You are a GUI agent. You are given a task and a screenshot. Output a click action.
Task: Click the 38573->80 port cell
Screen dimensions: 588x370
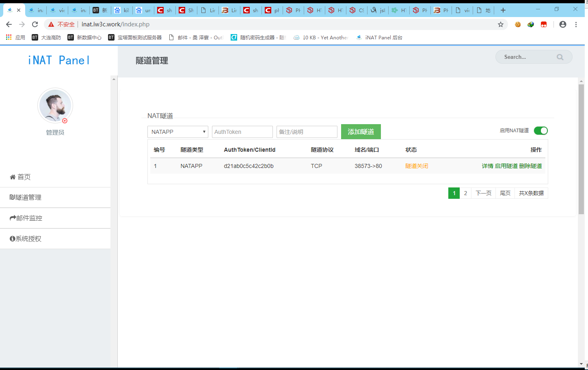click(368, 166)
